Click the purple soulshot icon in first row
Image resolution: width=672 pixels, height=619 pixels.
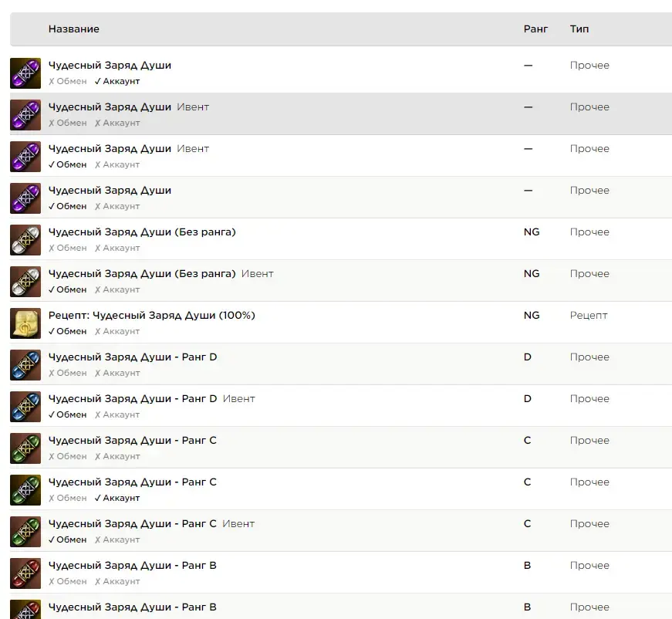(x=25, y=73)
